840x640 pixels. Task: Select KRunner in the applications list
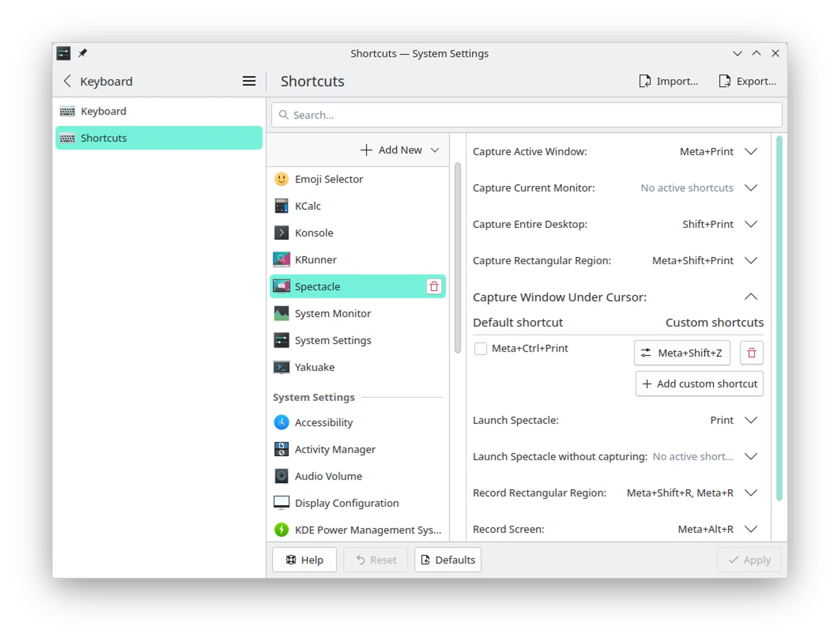[x=357, y=260]
